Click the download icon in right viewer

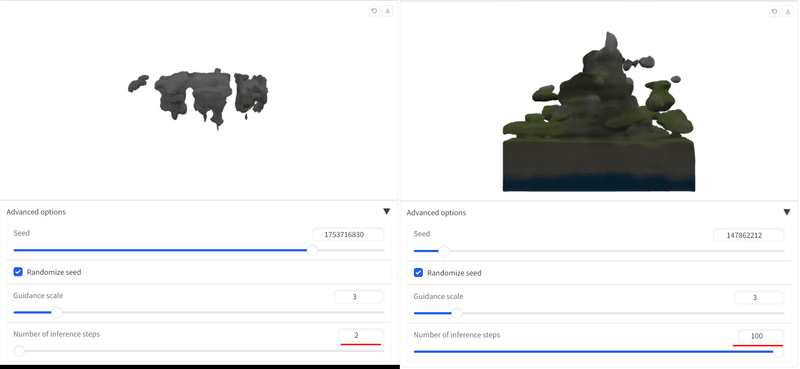(788, 11)
